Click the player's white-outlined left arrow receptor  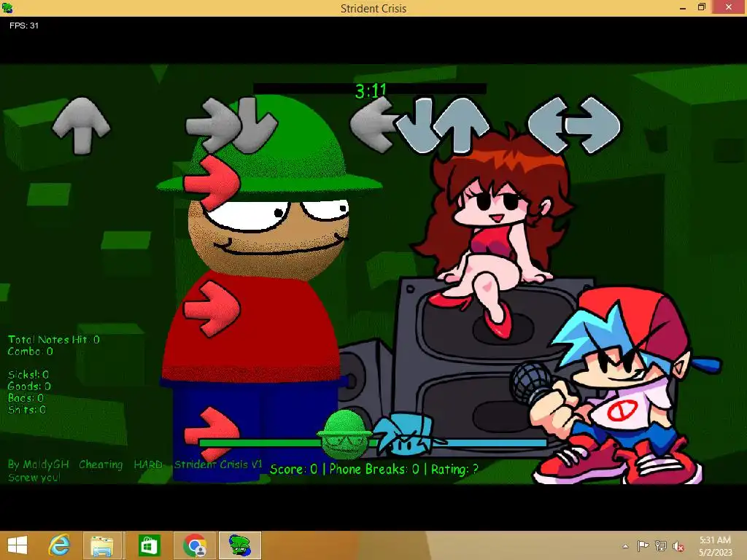click(x=549, y=125)
